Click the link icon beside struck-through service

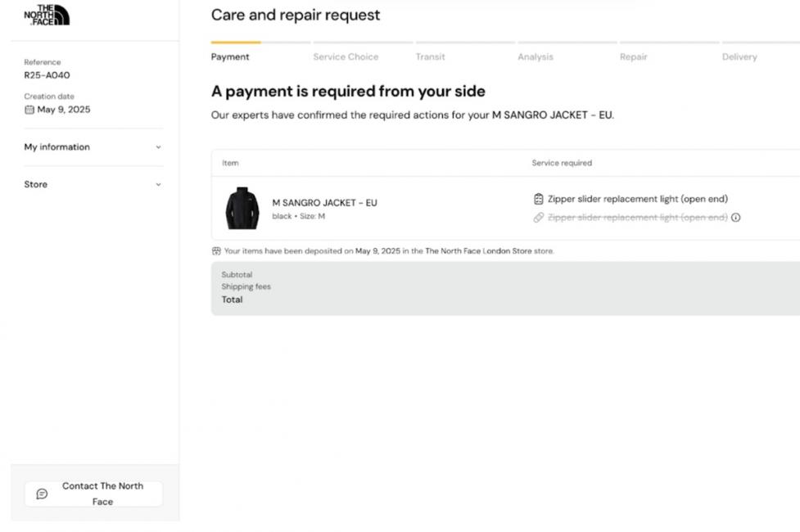pos(538,218)
